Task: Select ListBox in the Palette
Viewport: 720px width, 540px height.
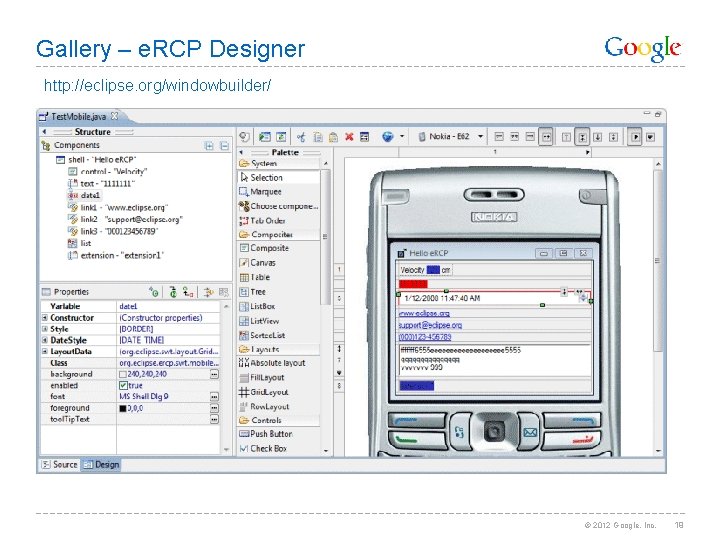Action: [257, 306]
